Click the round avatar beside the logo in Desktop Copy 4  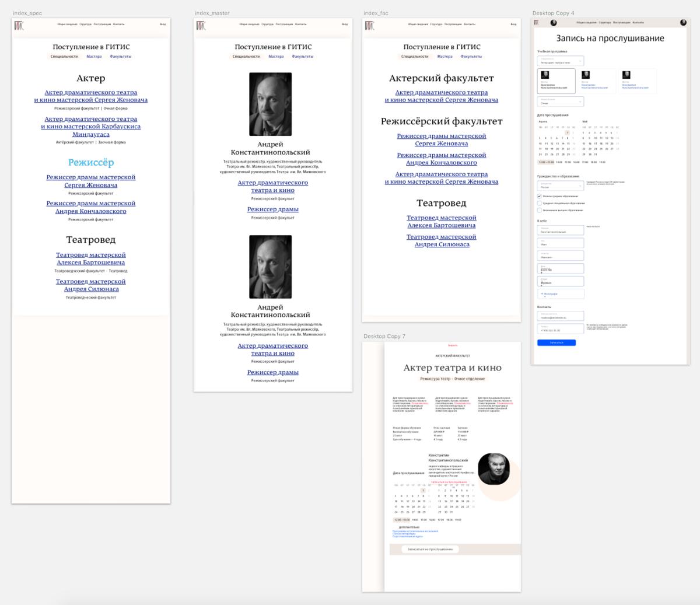[x=554, y=22]
